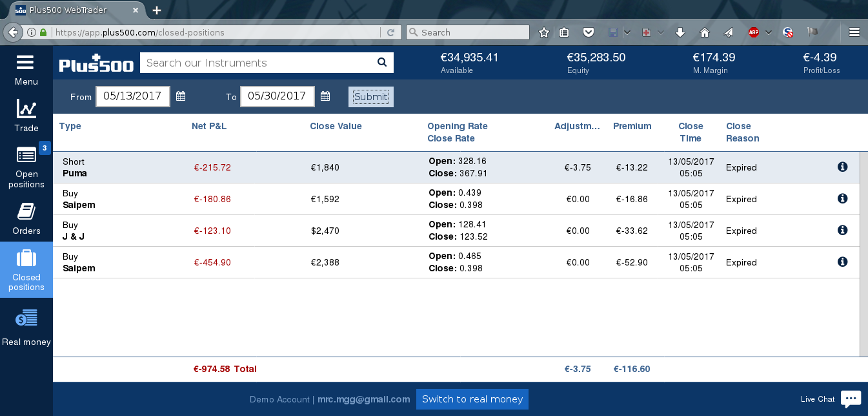868x416 pixels.
Task: Show info for the Puma position
Action: coord(842,167)
